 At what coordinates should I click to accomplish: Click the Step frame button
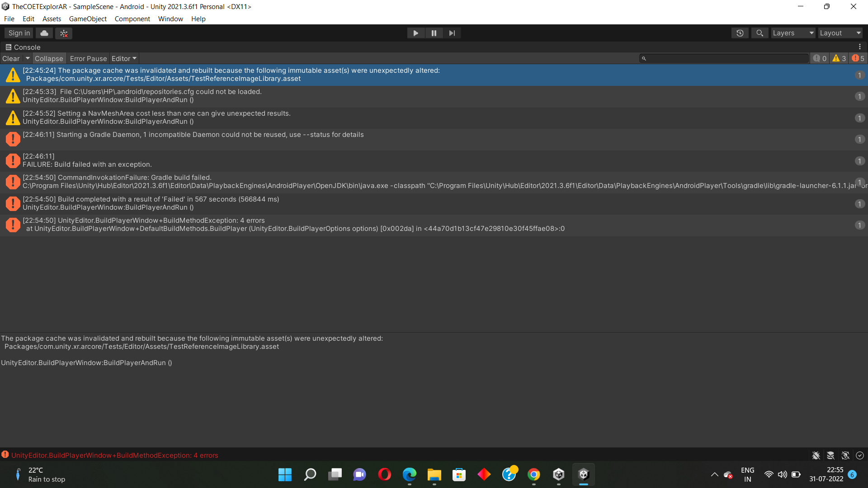[452, 33]
